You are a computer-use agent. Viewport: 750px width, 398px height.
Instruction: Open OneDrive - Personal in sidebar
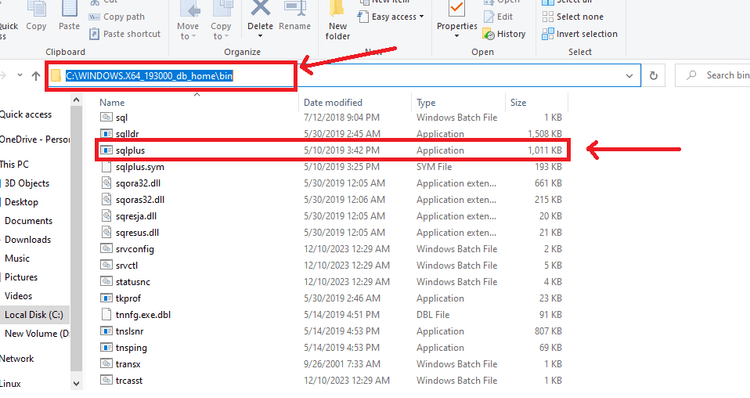click(x=35, y=139)
